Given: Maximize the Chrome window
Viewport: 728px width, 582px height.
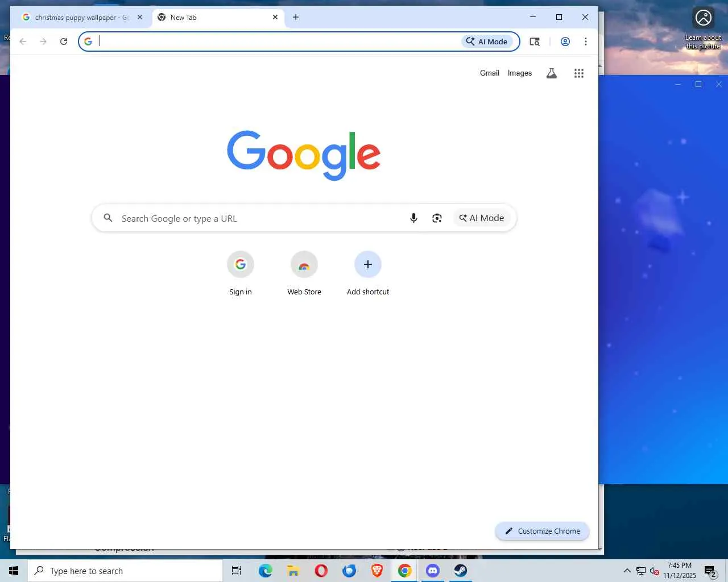Looking at the screenshot, I should (559, 17).
